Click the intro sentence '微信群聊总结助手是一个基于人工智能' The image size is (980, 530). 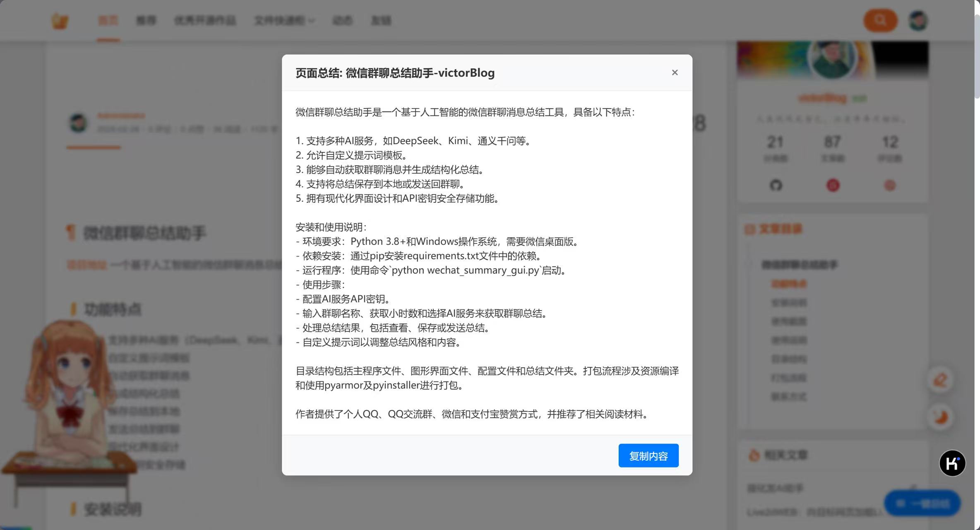tap(465, 112)
